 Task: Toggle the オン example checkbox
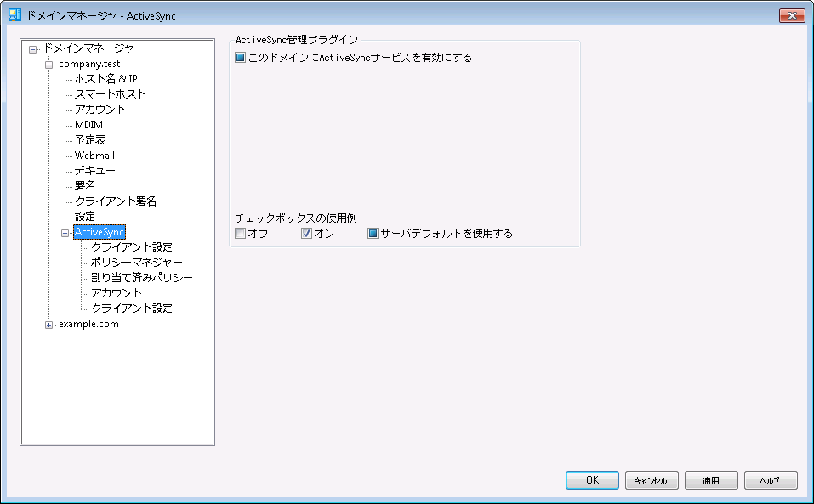pyautogui.click(x=306, y=234)
